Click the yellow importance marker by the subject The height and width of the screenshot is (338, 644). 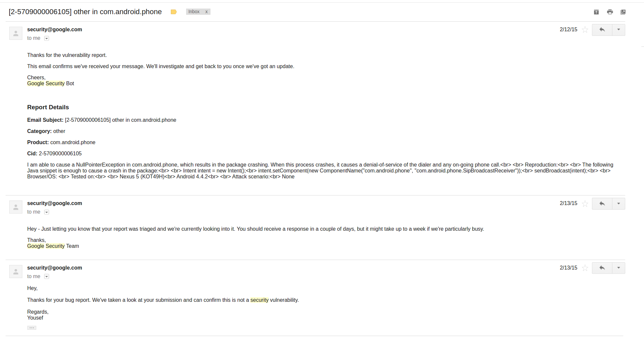pyautogui.click(x=174, y=12)
